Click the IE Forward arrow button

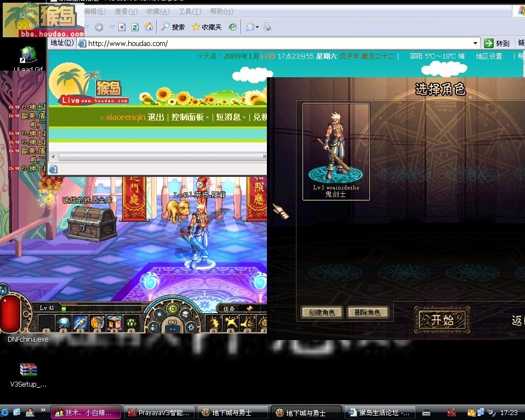[99, 27]
